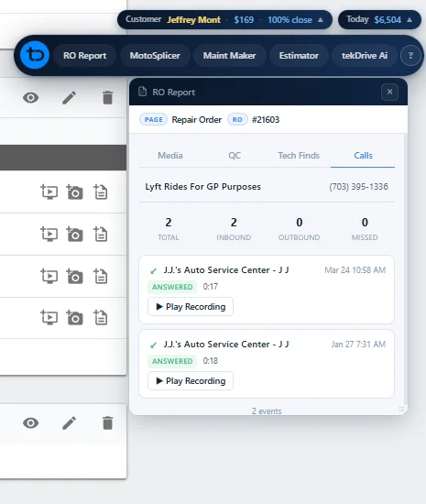Click the inbound arrow icon on Mar 24 call

pos(154,271)
